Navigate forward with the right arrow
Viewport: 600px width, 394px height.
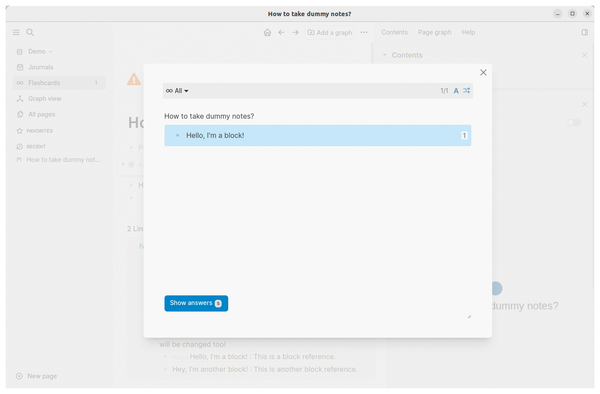click(x=295, y=33)
